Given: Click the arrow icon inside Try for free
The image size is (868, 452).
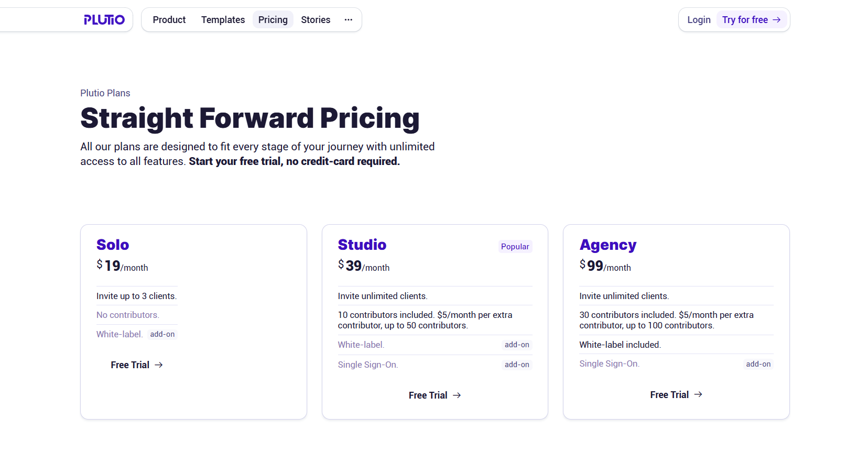Looking at the screenshot, I should 776,19.
